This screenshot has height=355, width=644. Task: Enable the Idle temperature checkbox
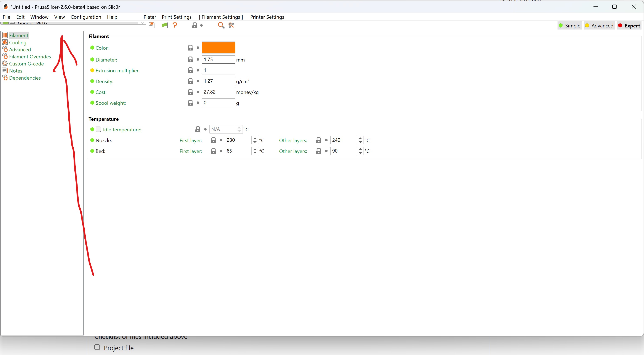point(99,129)
